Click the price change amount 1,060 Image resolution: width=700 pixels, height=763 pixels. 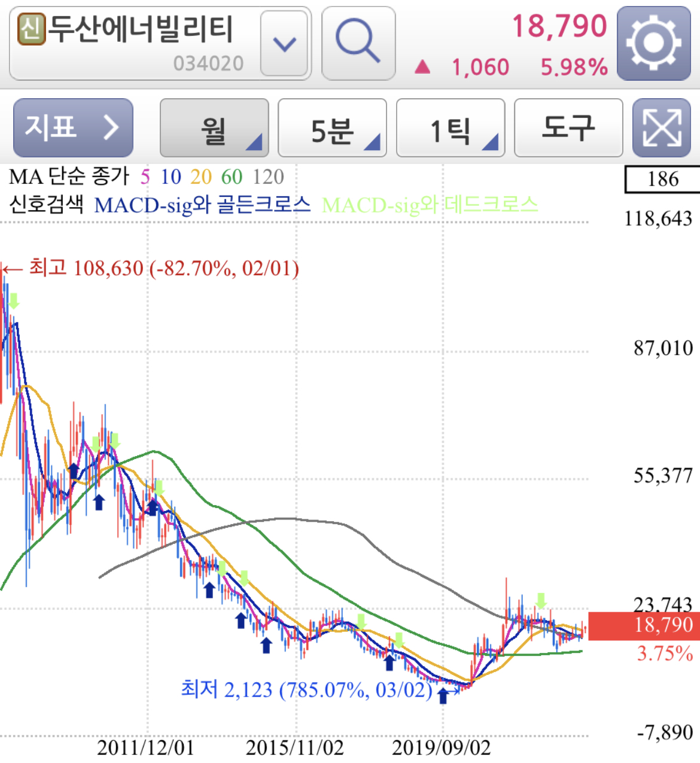(x=480, y=67)
